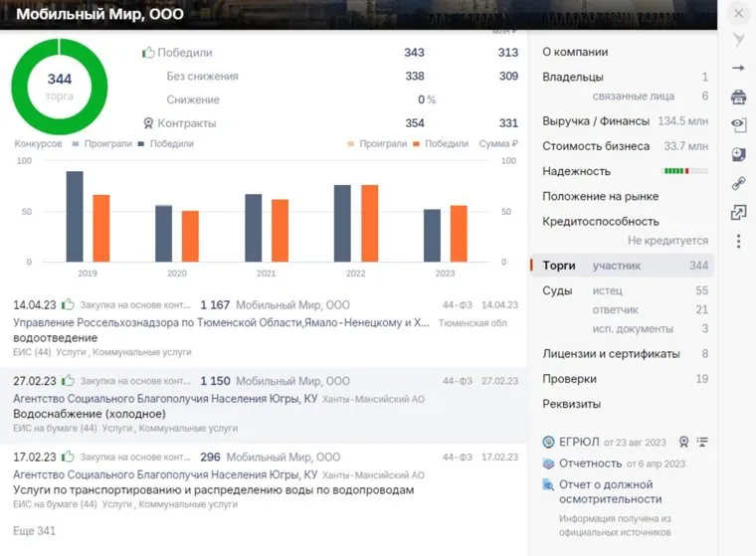Viewport: 756px width, 556px height.
Task: Open the Отчетность report link
Action: tap(590, 463)
